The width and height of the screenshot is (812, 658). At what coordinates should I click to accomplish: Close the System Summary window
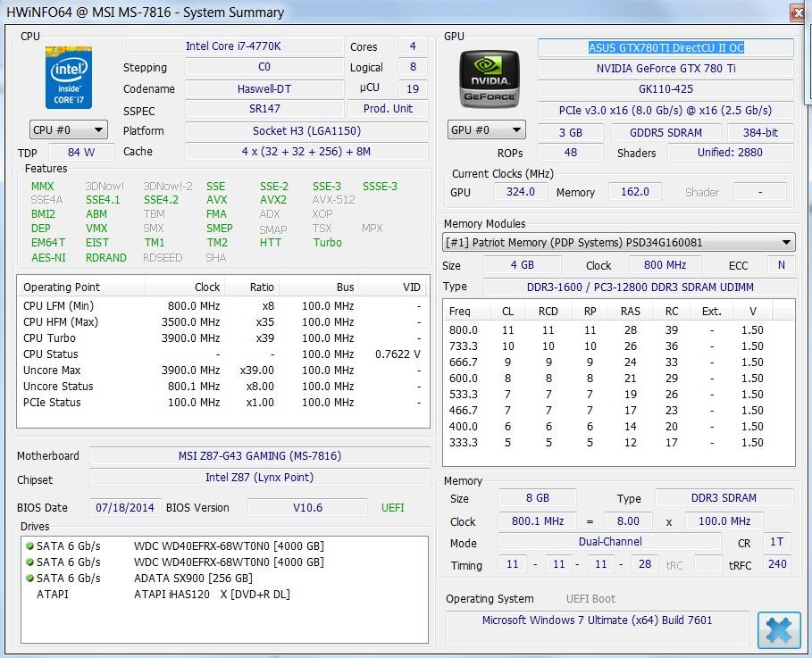click(799, 12)
